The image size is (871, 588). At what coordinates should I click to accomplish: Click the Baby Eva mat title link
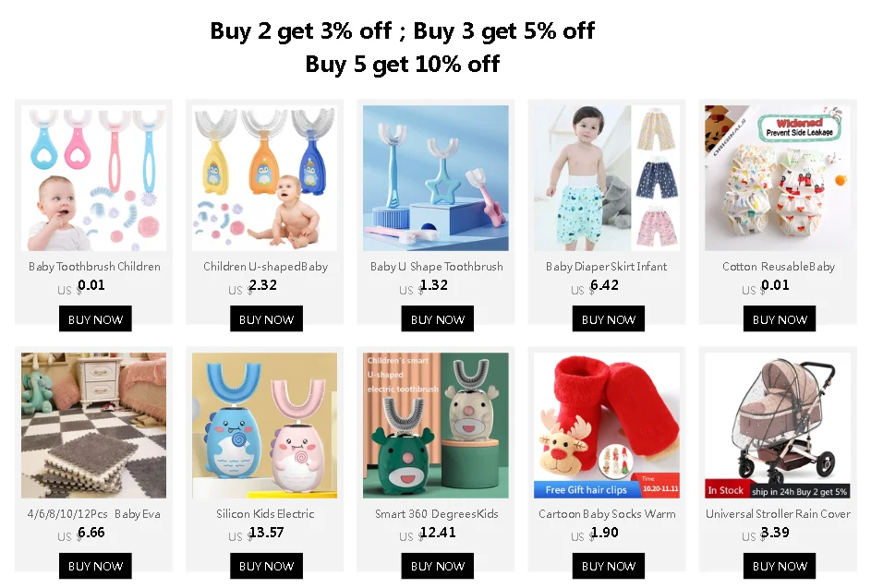click(x=94, y=514)
